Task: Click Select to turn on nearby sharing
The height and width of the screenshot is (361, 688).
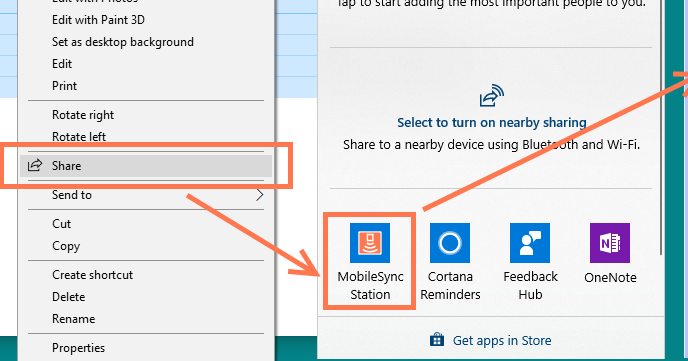Action: point(491,122)
